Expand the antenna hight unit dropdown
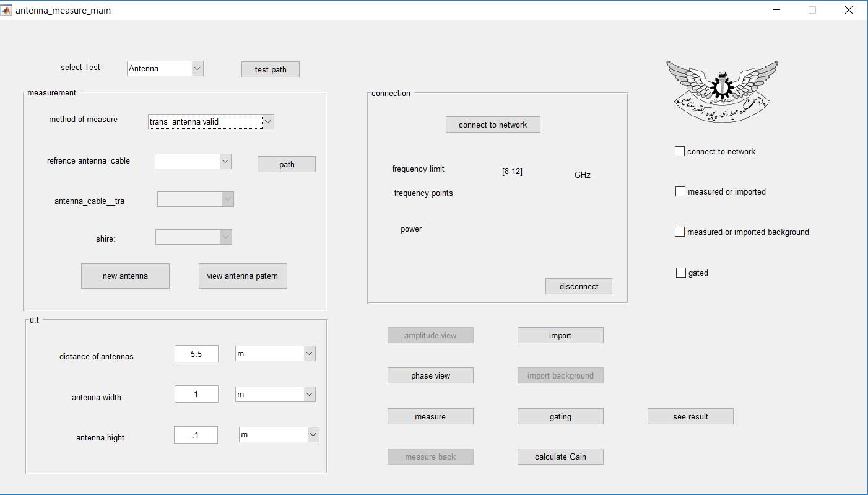The image size is (868, 495). [279, 435]
